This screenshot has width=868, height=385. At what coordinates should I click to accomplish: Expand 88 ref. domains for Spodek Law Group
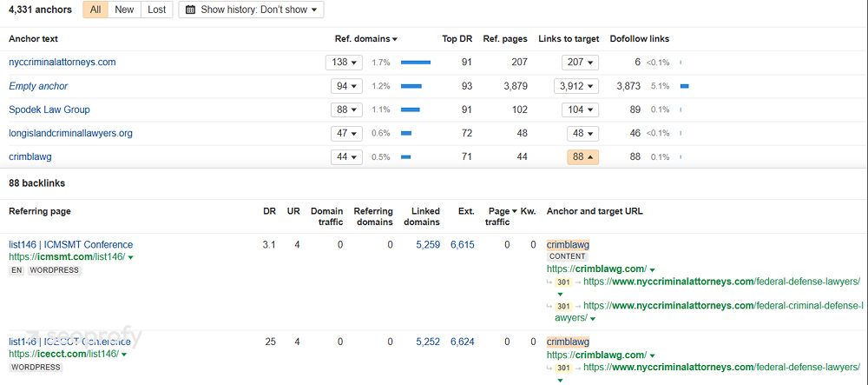[346, 110]
